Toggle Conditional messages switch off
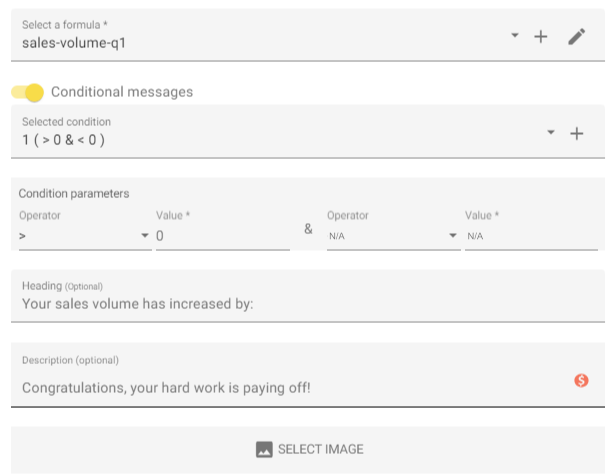616x474 pixels. pos(28,92)
